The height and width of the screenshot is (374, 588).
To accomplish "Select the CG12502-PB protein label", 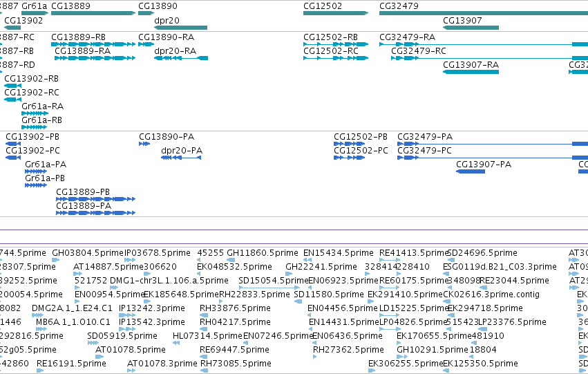I will click(x=361, y=137).
